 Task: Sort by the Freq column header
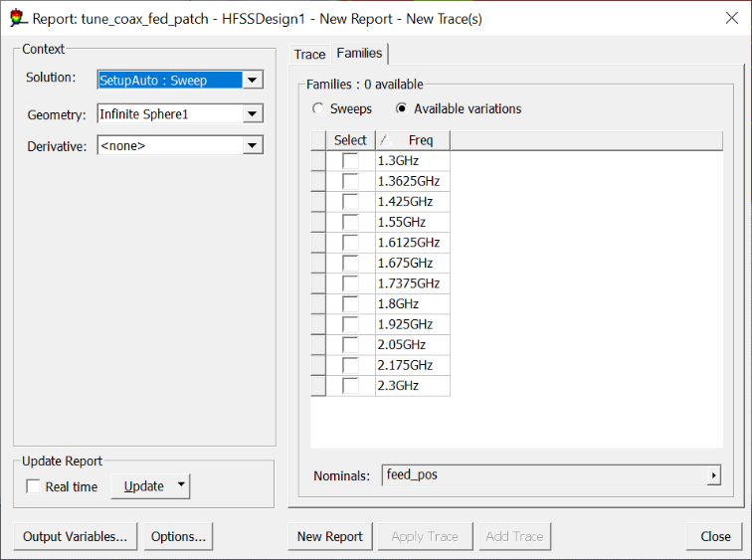(420, 140)
